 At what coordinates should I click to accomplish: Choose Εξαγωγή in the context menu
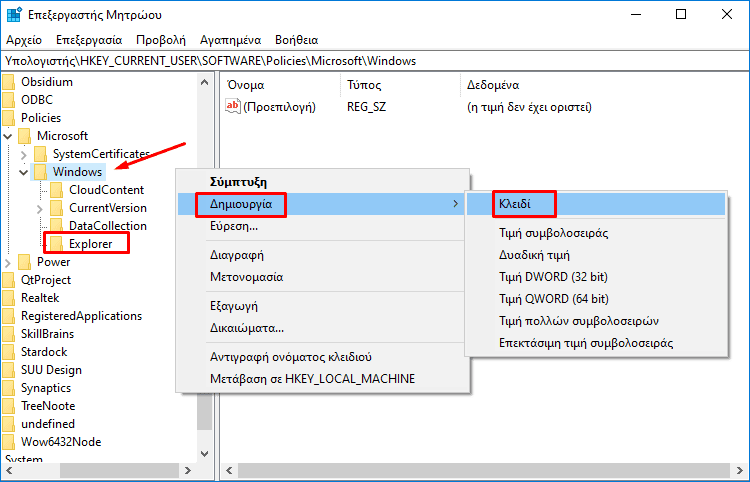click(x=323, y=307)
